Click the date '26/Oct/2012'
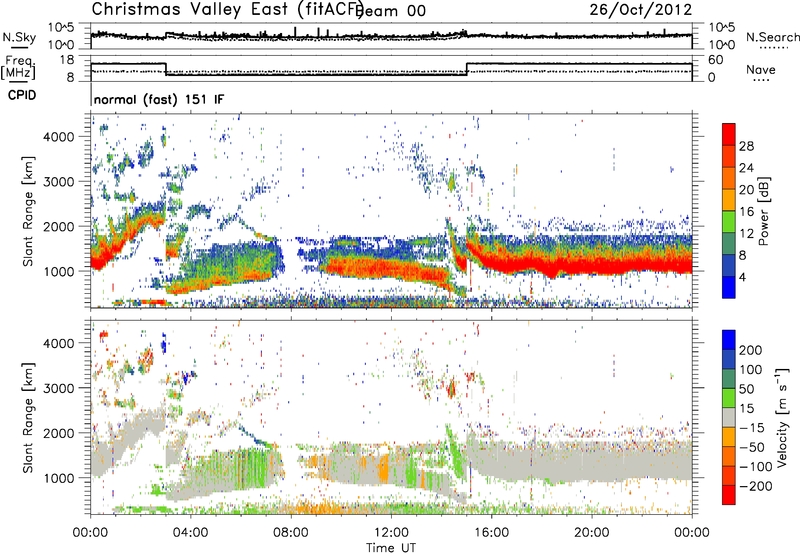This screenshot has width=800, height=554. click(641, 10)
